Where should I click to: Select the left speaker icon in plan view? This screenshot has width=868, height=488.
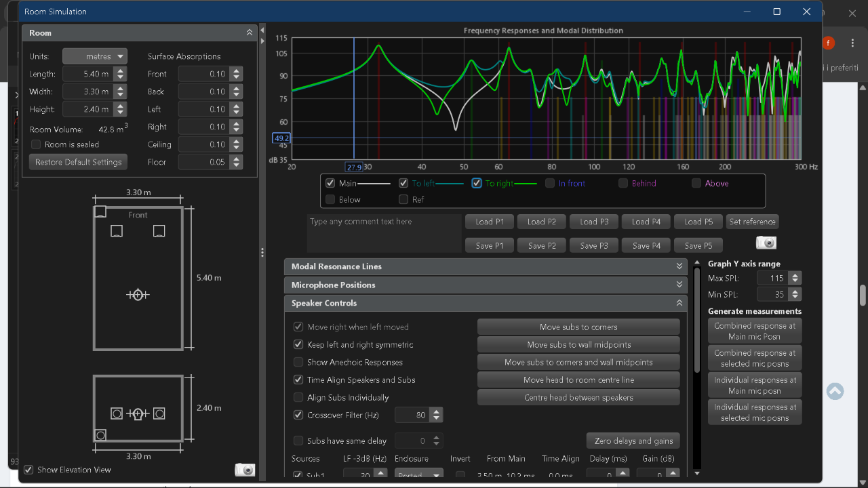[117, 232]
